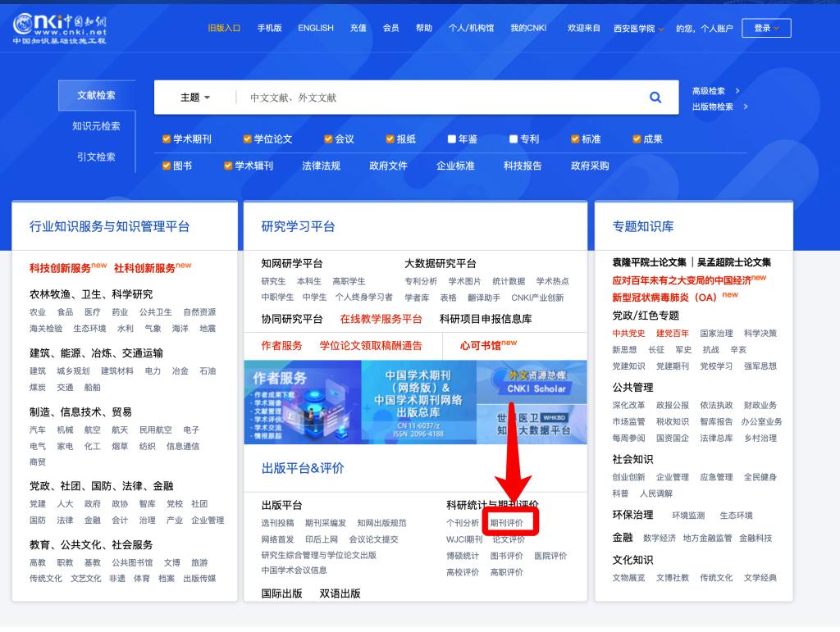Toggle the 图书 checkbox
The image size is (840, 632).
tap(166, 166)
